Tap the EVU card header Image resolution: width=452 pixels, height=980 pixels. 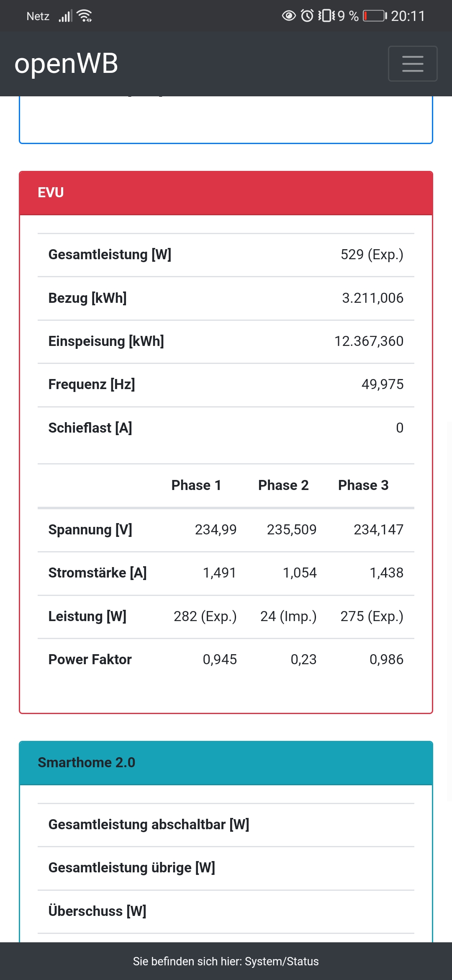(x=226, y=193)
